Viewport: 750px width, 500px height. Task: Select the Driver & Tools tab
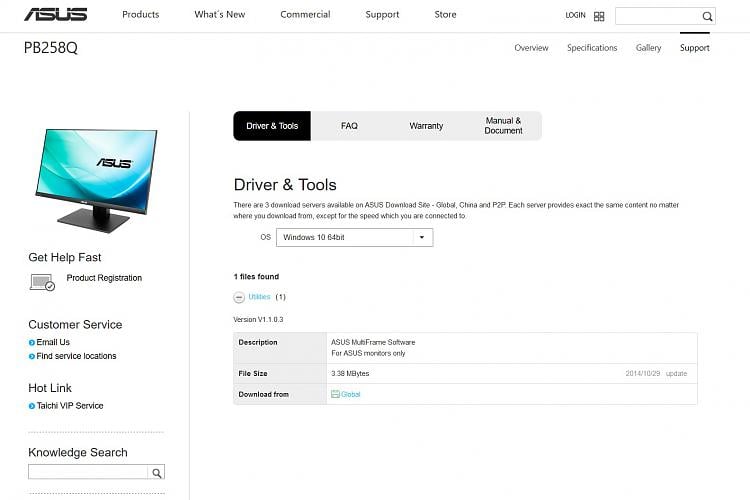click(x=272, y=126)
